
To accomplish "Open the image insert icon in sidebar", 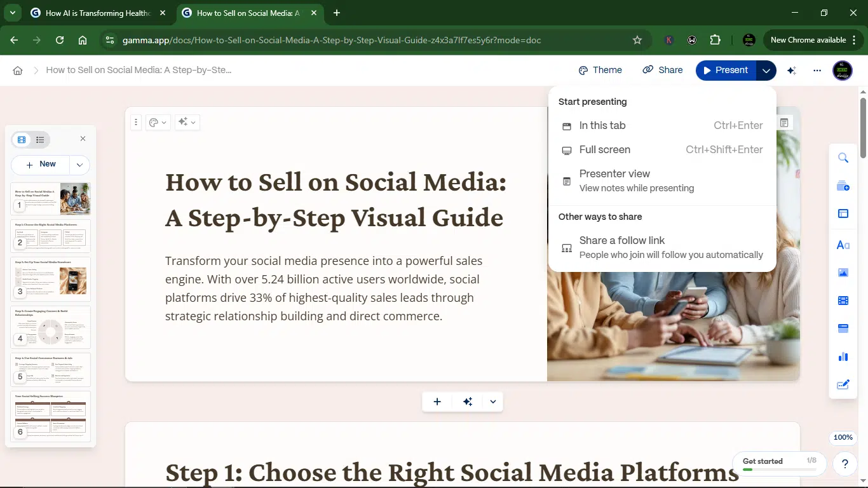I will pos(843,273).
